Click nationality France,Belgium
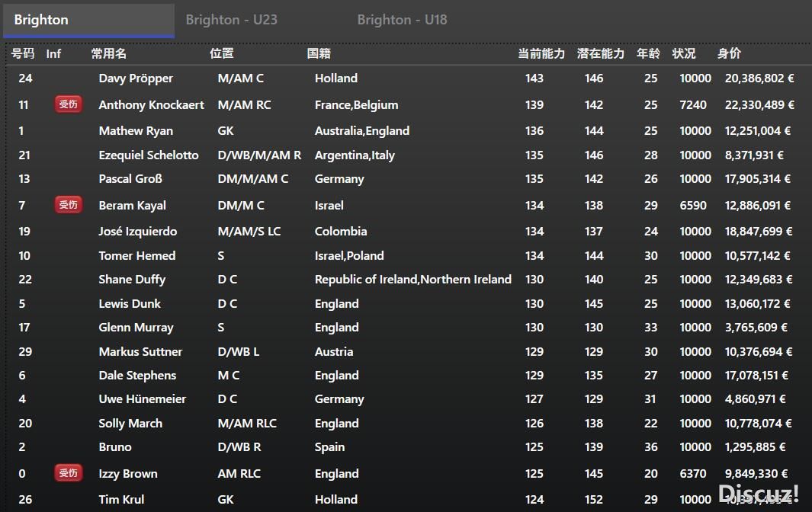Viewport: 812px width, 512px height. point(356,104)
